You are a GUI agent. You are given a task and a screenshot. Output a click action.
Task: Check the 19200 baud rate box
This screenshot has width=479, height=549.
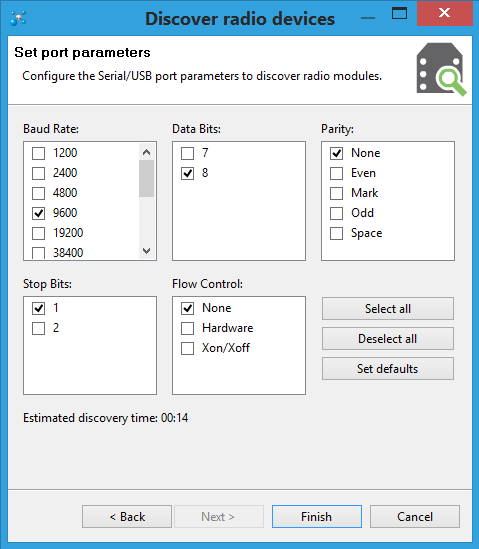pyautogui.click(x=39, y=233)
